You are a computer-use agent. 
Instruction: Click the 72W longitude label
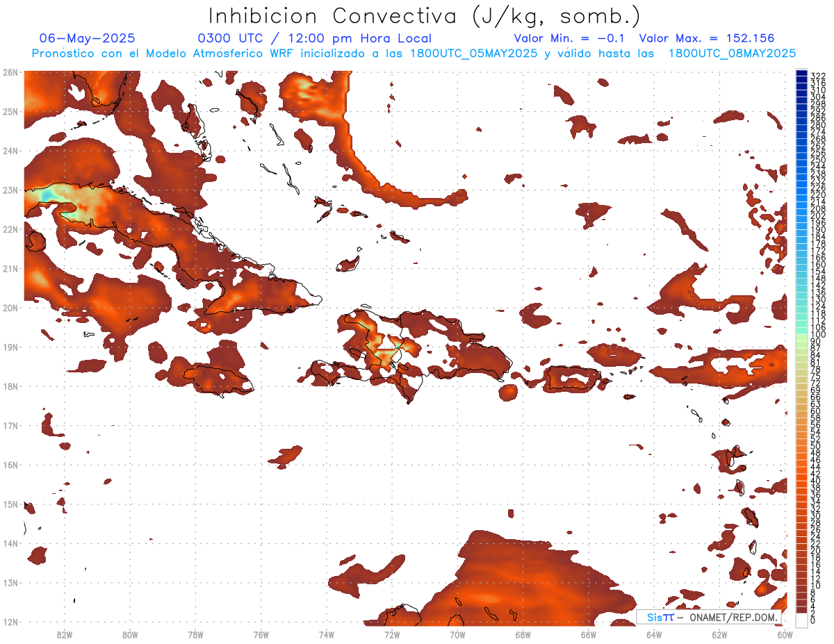pyautogui.click(x=392, y=634)
